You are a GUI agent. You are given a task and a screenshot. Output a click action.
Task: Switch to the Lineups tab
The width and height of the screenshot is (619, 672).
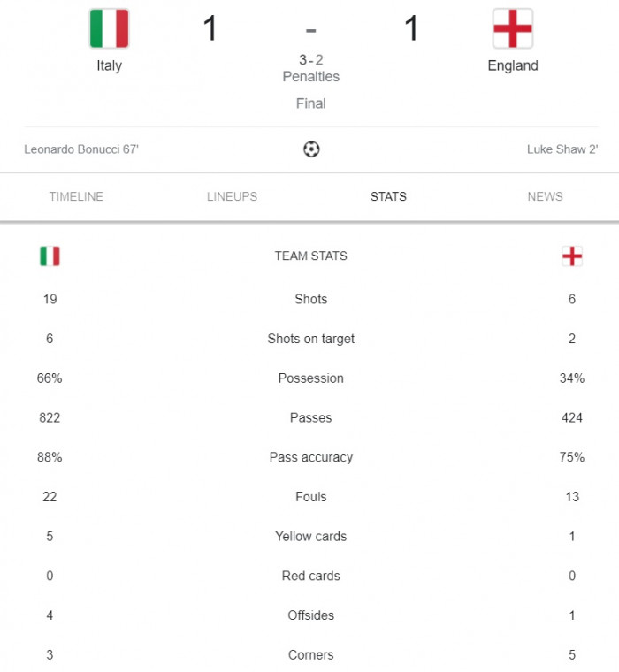[x=232, y=196]
